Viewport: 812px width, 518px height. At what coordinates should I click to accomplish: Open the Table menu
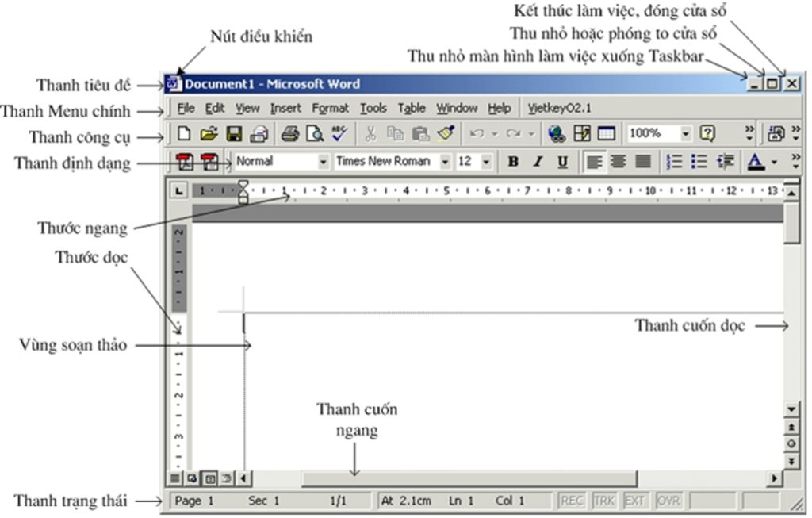coord(412,108)
